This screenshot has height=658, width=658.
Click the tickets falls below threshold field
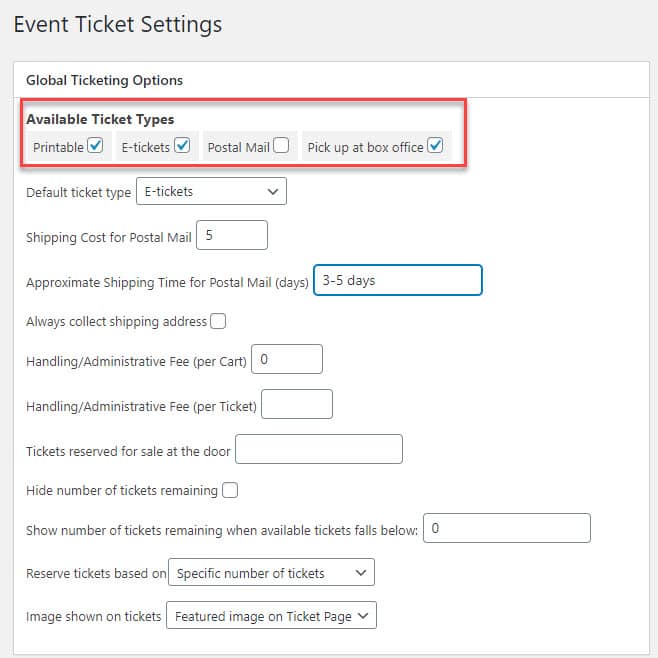(x=507, y=528)
